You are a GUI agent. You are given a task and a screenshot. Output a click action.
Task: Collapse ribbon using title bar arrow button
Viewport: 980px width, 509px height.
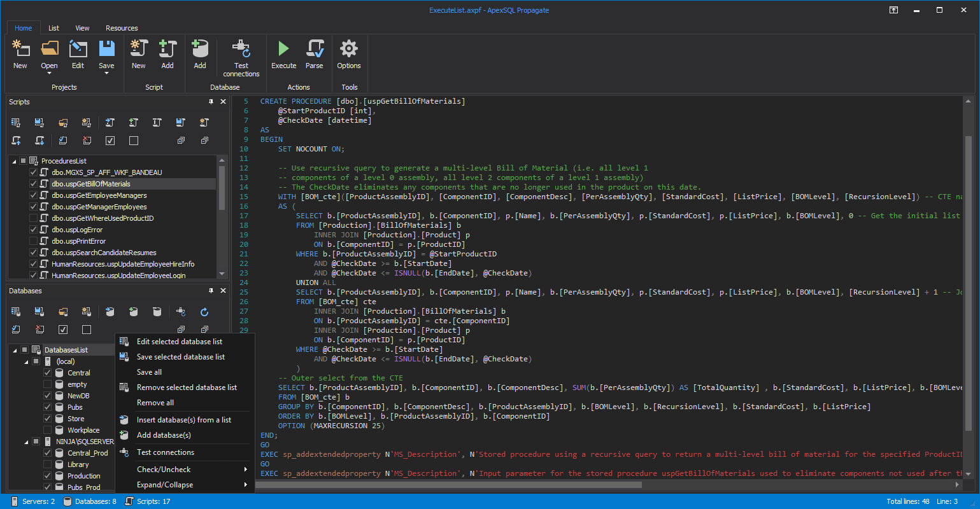893,10
